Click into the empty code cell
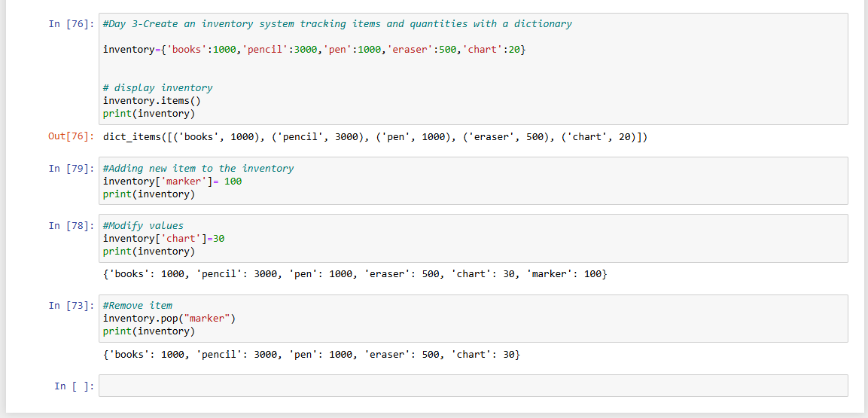Screen dimensions: 868x418 coord(474,386)
